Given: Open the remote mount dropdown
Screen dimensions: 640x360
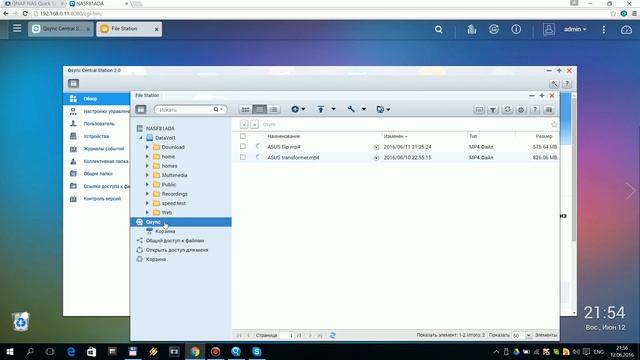Looking at the screenshot, I should pos(383,109).
